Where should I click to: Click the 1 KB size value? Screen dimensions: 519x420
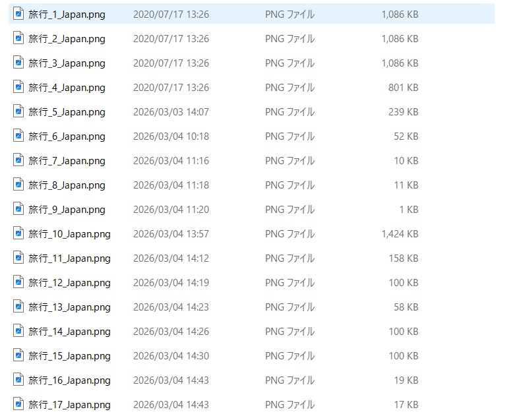[x=409, y=210]
